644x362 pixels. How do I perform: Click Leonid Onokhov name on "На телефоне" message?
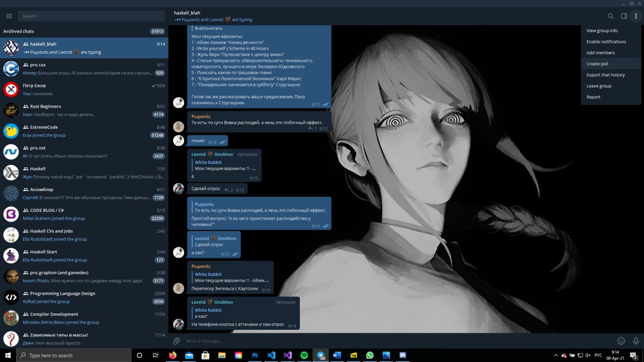point(212,302)
